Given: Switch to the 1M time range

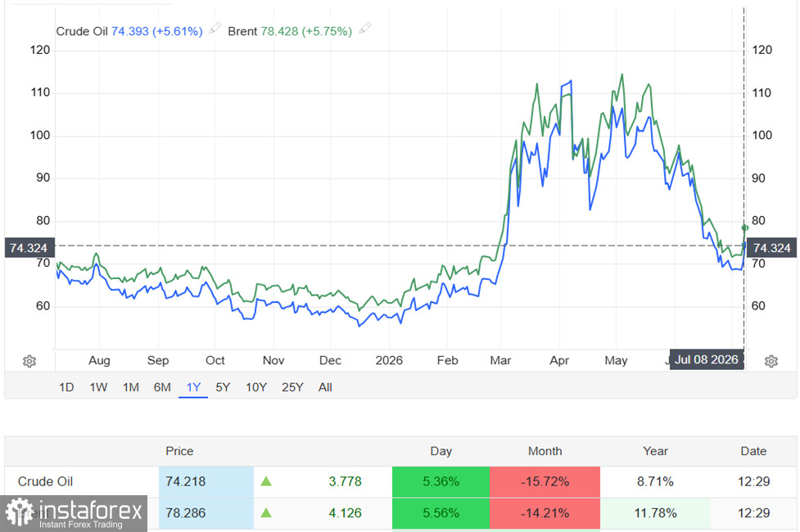Looking at the screenshot, I should (x=131, y=388).
